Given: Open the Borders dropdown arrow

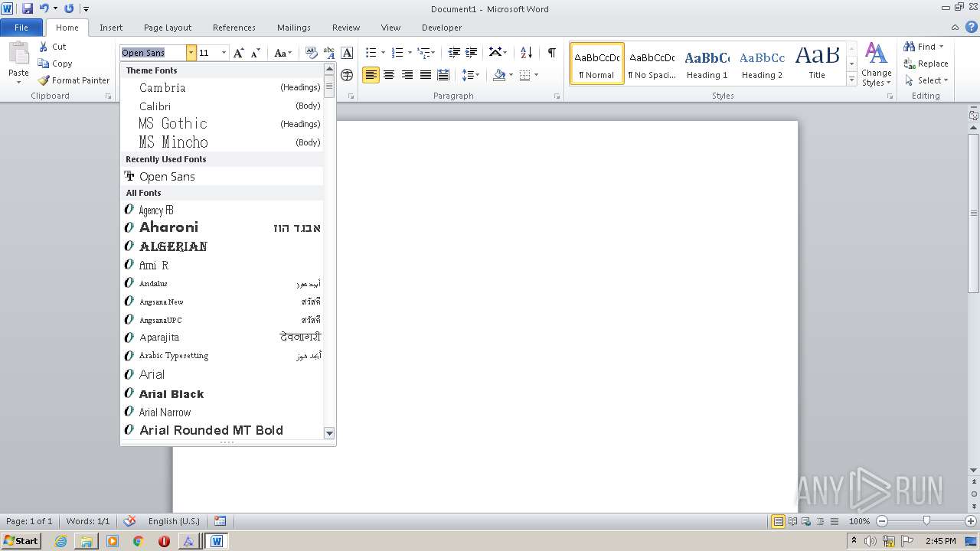Looking at the screenshot, I should (536, 75).
